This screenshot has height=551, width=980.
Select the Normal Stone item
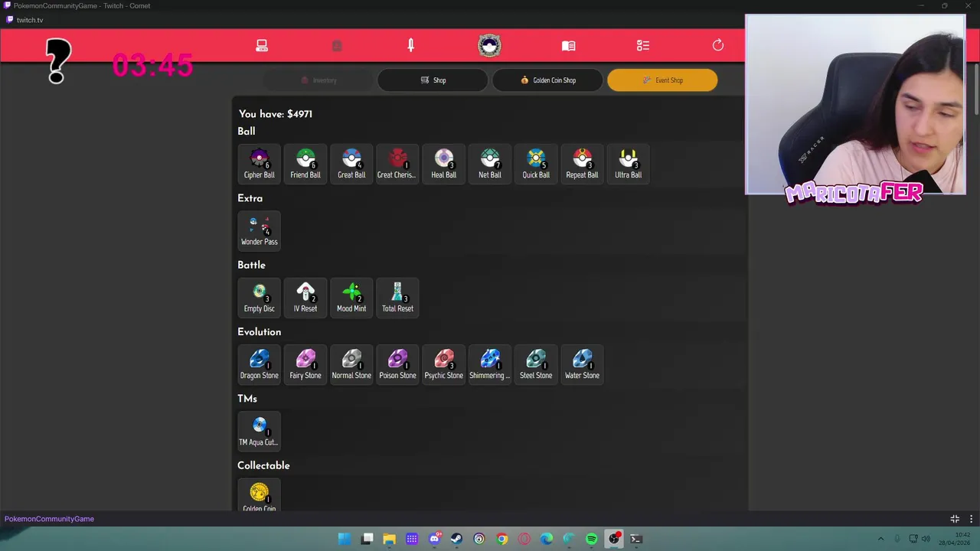[351, 364]
